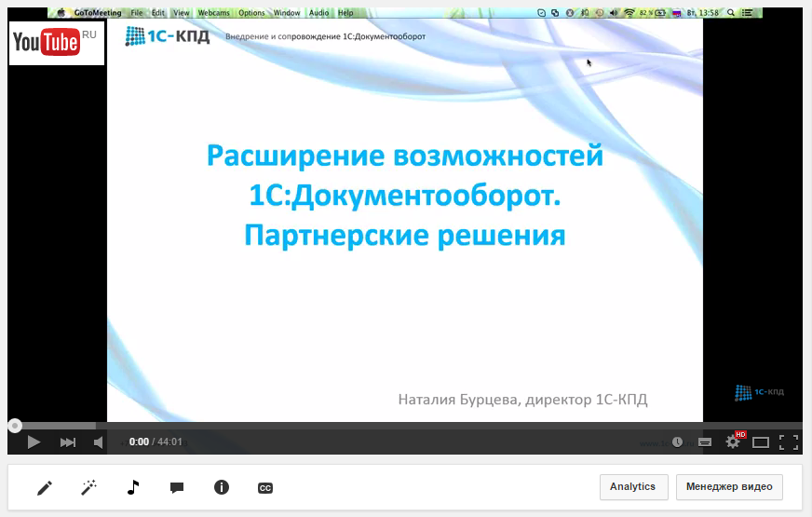Play the video with the play button
The height and width of the screenshot is (517, 812).
[34, 442]
